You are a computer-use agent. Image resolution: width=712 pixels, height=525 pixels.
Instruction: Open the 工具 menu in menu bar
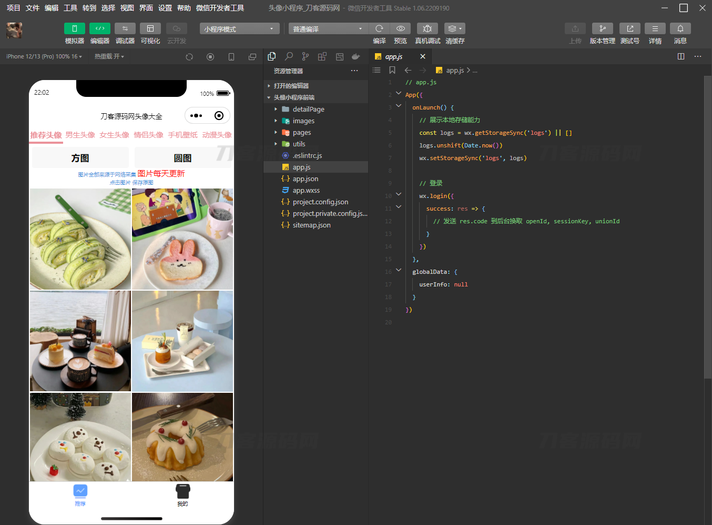point(70,7)
